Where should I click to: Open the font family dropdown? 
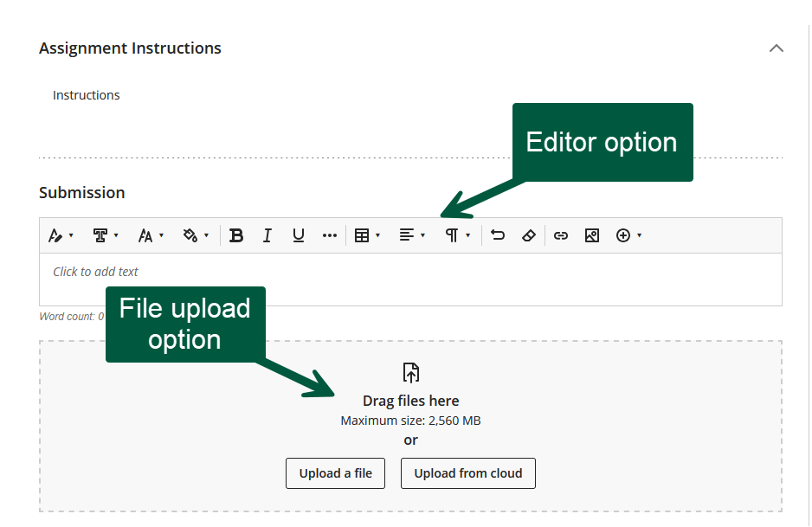pyautogui.click(x=106, y=235)
